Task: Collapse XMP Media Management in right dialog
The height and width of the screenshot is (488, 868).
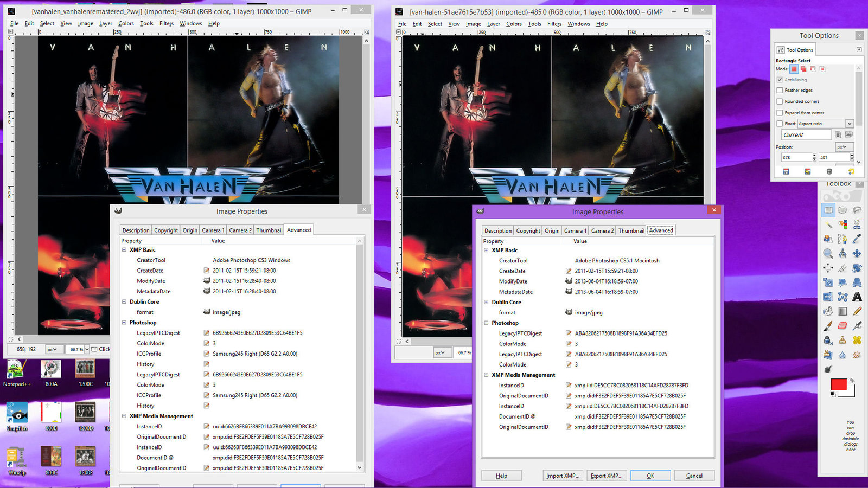Action: tap(486, 375)
